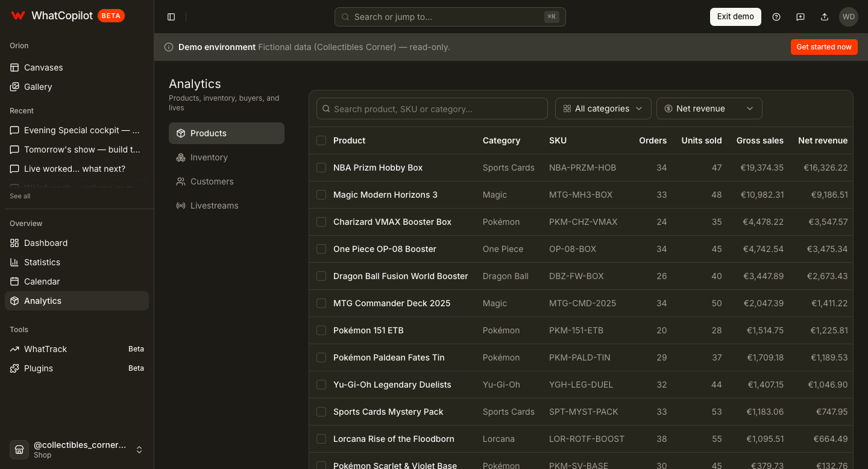
Task: Open Plugins beta tool in sidebar
Action: (77, 368)
